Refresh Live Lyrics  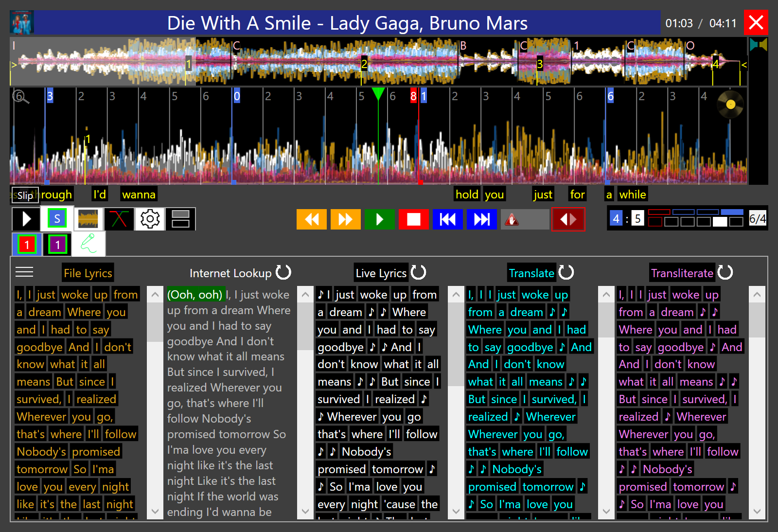pos(419,272)
